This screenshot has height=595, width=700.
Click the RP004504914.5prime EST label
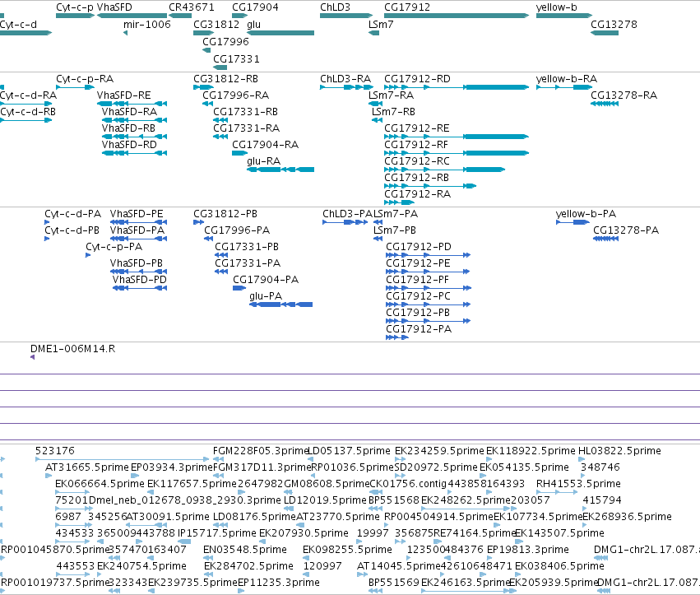tap(439, 517)
